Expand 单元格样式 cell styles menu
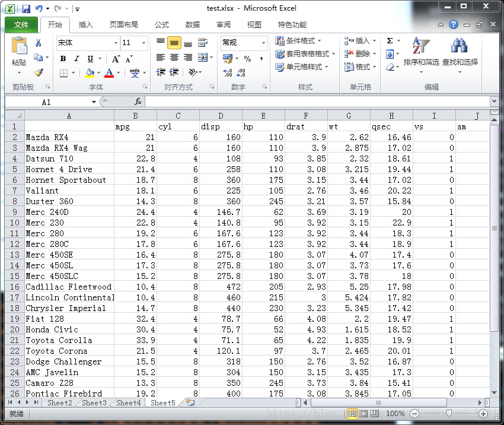Viewport: 504px width, 425px height. [x=301, y=67]
